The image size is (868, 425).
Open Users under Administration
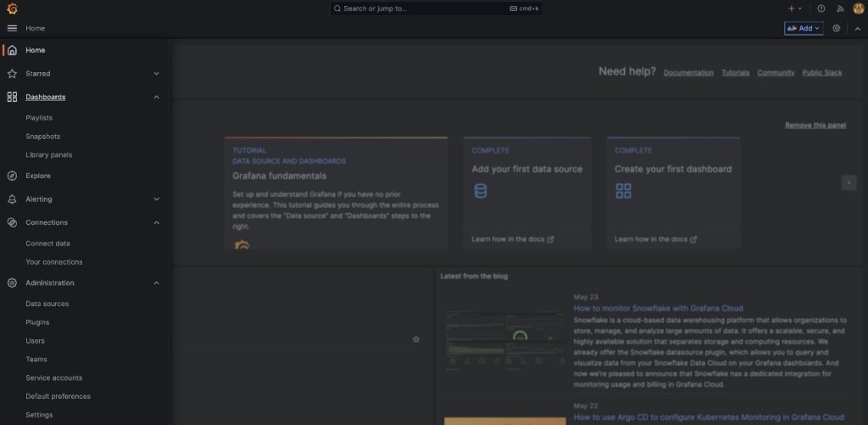[x=35, y=341]
